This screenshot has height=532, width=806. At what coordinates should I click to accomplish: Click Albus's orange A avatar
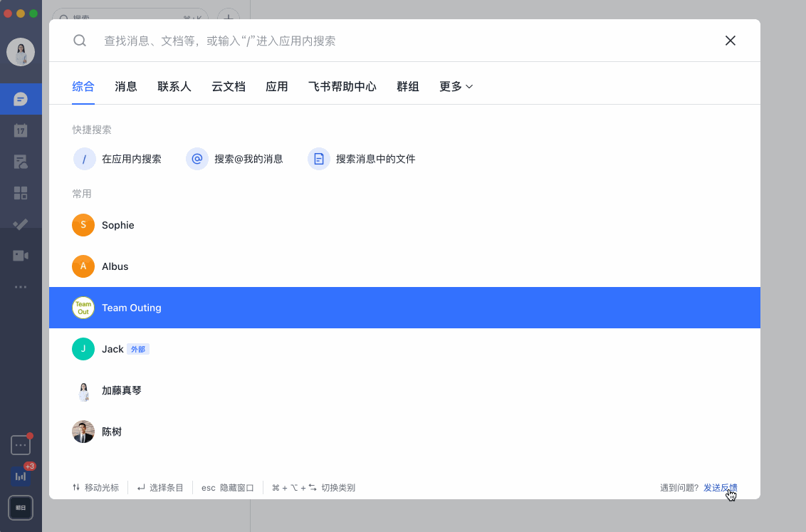tap(83, 266)
